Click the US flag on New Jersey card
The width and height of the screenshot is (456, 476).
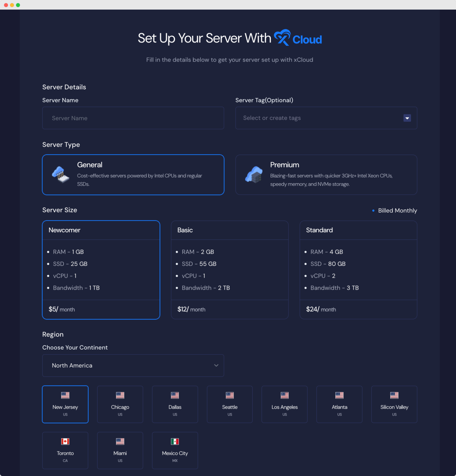pyautogui.click(x=65, y=395)
